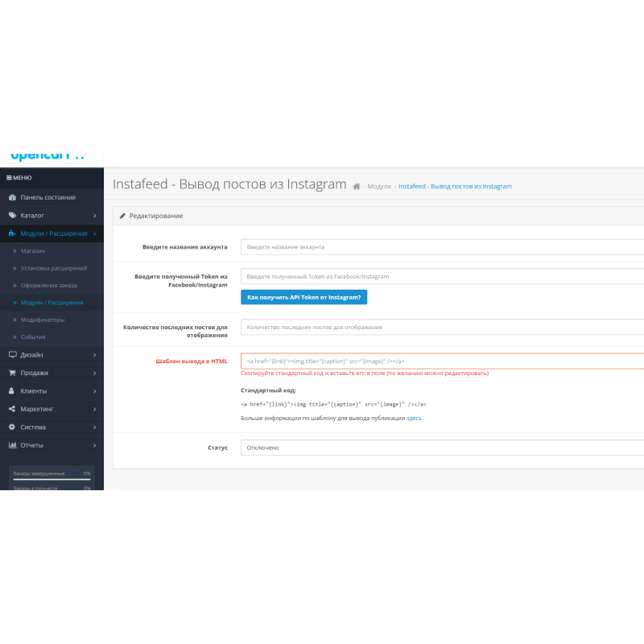Expand the Дизайн sidebar section arrow

94,355
